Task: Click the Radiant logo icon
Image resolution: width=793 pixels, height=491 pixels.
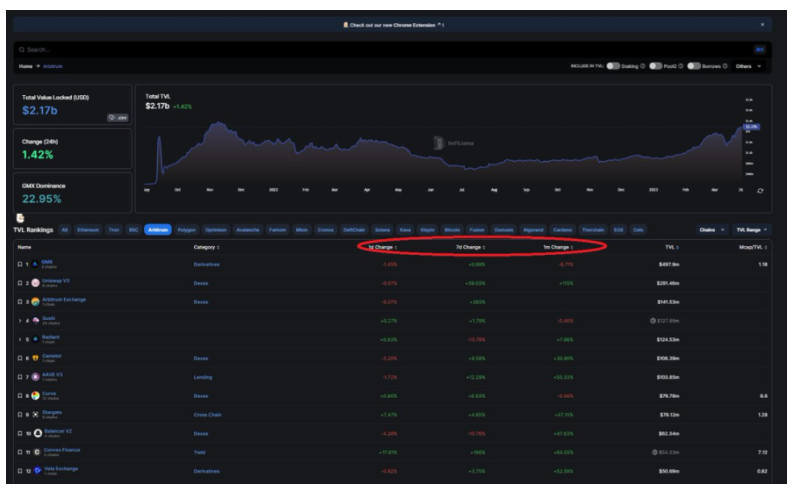Action: (x=35, y=339)
